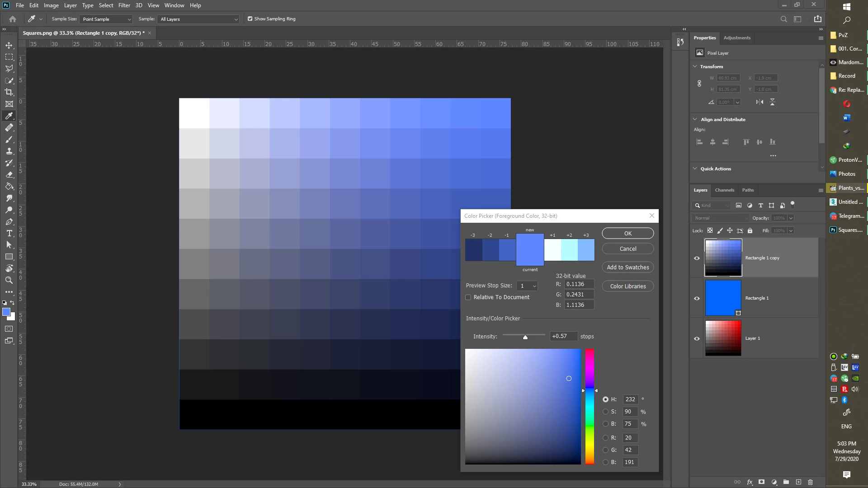Select the S saturation radio button
This screenshot has width=868, height=488.
coord(605,412)
